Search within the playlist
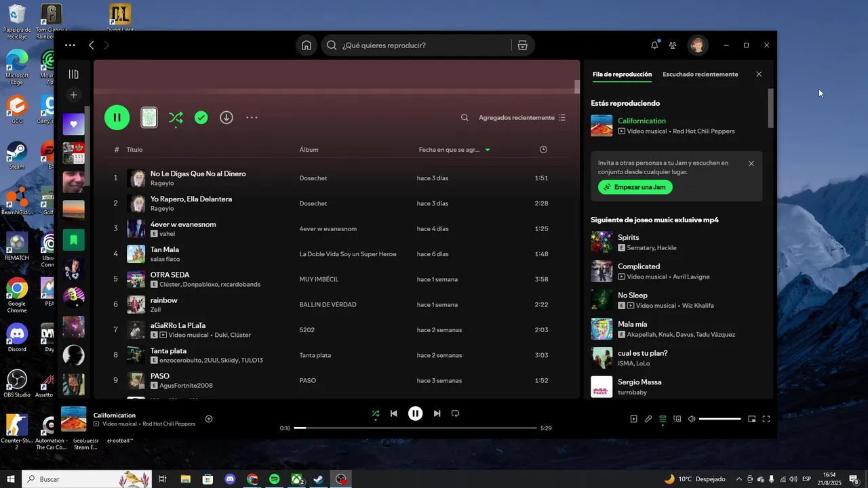 click(465, 117)
